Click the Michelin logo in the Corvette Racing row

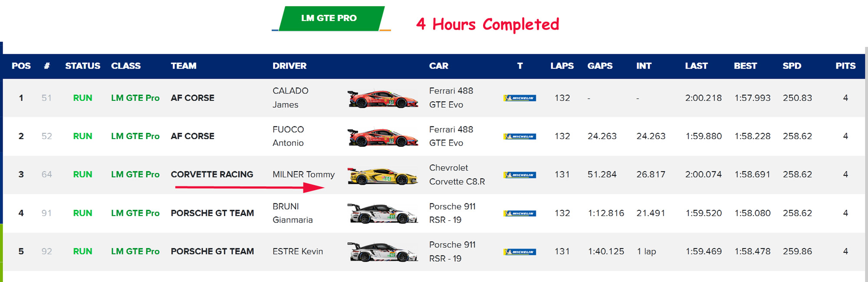pyautogui.click(x=519, y=175)
